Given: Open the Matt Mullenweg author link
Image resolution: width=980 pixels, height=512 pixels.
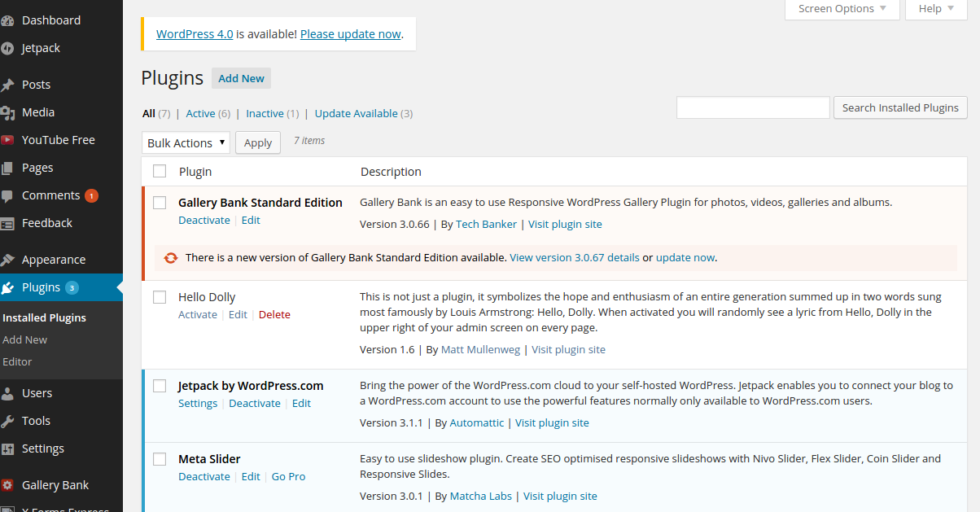Looking at the screenshot, I should (480, 349).
